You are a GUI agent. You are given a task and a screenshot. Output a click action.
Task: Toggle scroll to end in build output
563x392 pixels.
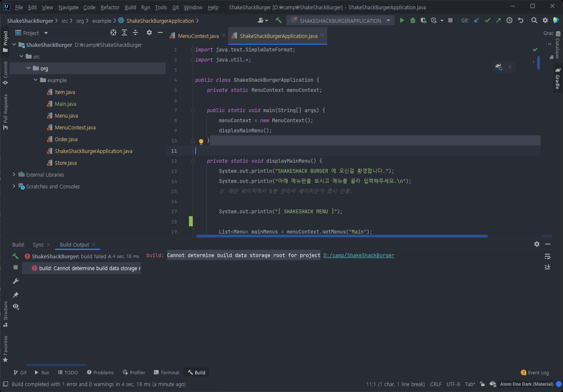coord(547,267)
